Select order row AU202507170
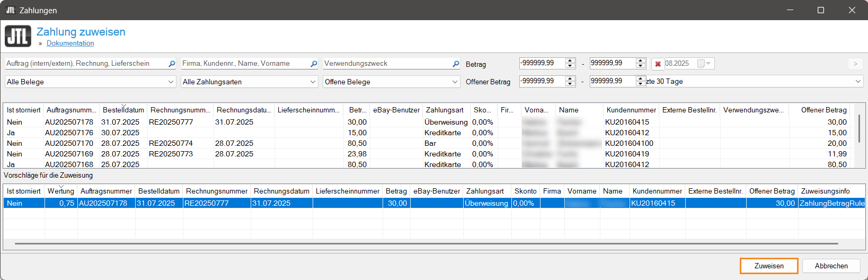868x280 pixels. point(69,144)
